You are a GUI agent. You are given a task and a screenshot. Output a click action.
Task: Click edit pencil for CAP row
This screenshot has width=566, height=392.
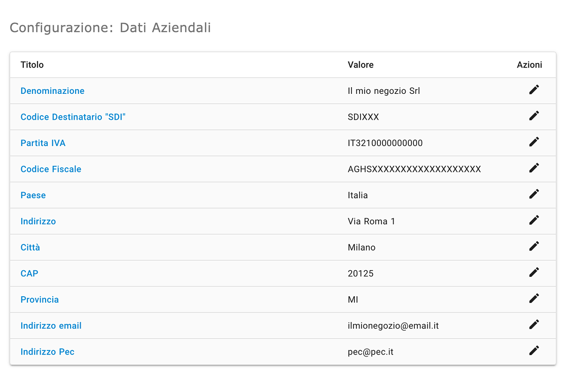coord(534,272)
